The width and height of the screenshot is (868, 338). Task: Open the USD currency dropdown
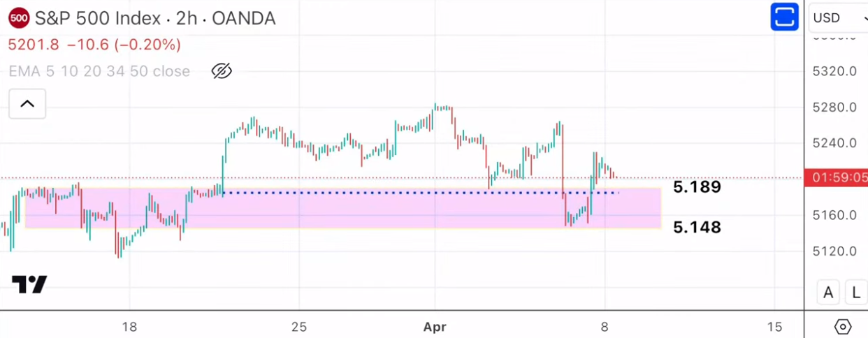(837, 18)
